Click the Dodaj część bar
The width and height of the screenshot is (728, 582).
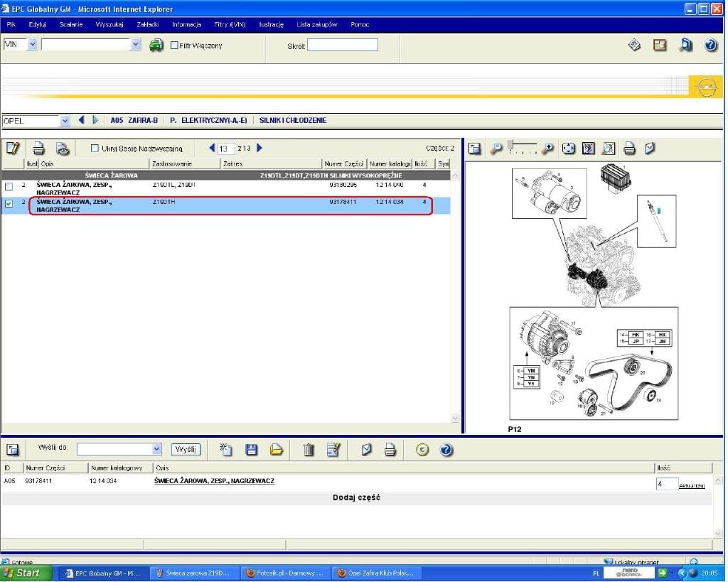357,497
